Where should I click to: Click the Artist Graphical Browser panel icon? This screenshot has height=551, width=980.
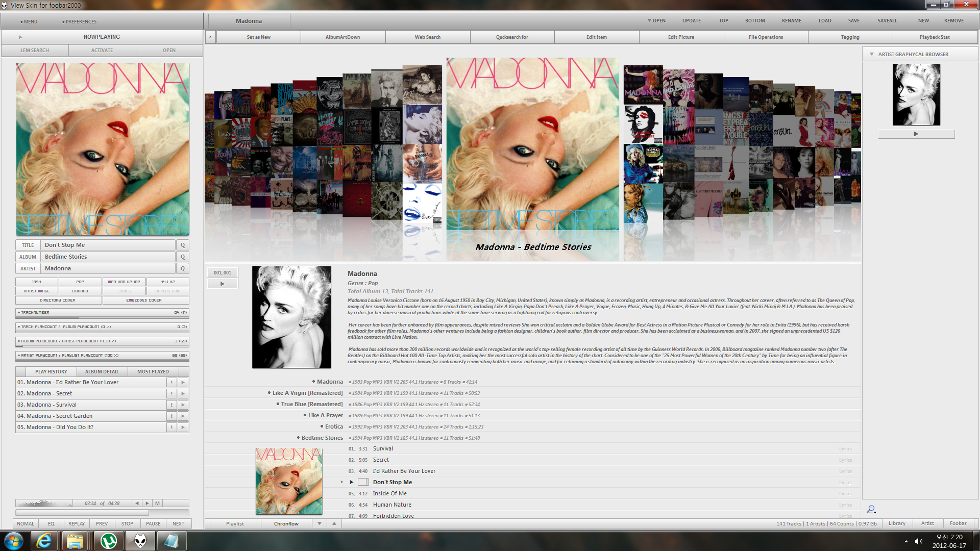coord(874,54)
